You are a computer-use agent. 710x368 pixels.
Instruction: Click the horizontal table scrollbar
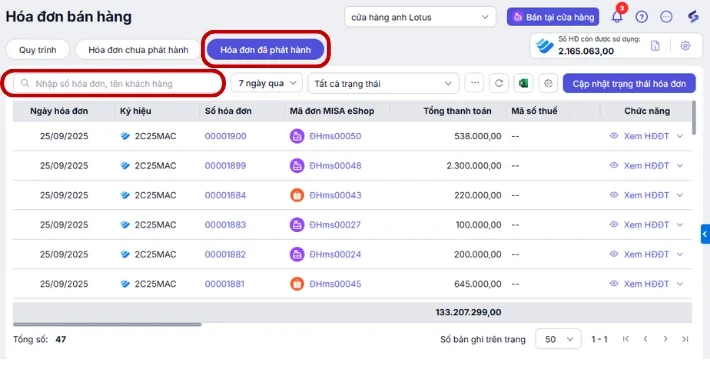click(x=107, y=324)
